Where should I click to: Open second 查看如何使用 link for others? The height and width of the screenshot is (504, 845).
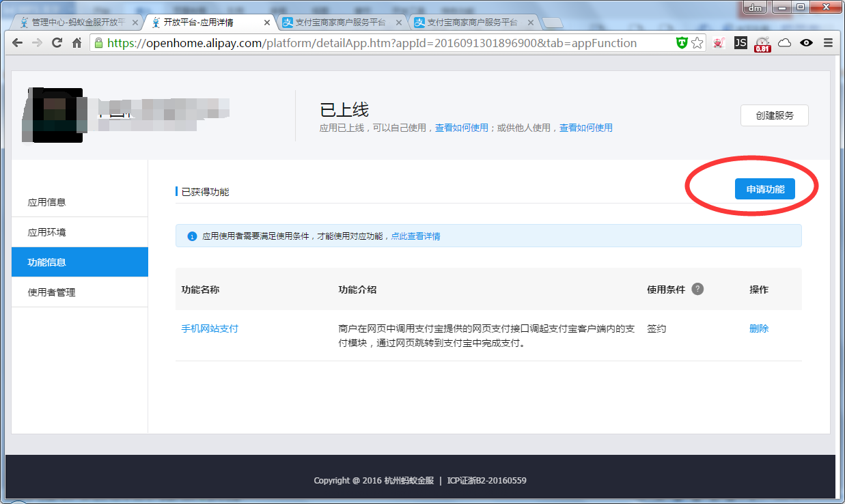tap(586, 128)
